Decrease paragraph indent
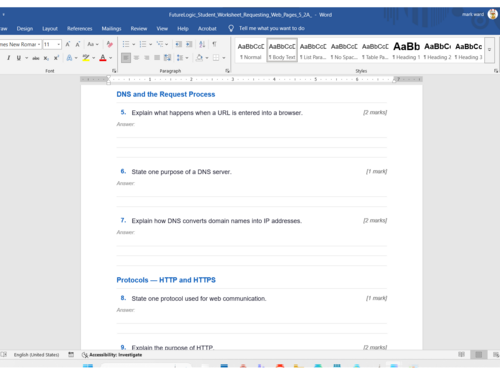Screen dimensions: 500x375 [179, 44]
